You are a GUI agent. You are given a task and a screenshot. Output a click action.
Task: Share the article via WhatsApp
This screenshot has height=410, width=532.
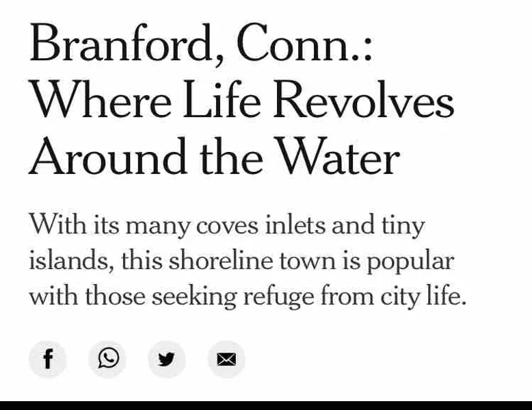(x=107, y=359)
